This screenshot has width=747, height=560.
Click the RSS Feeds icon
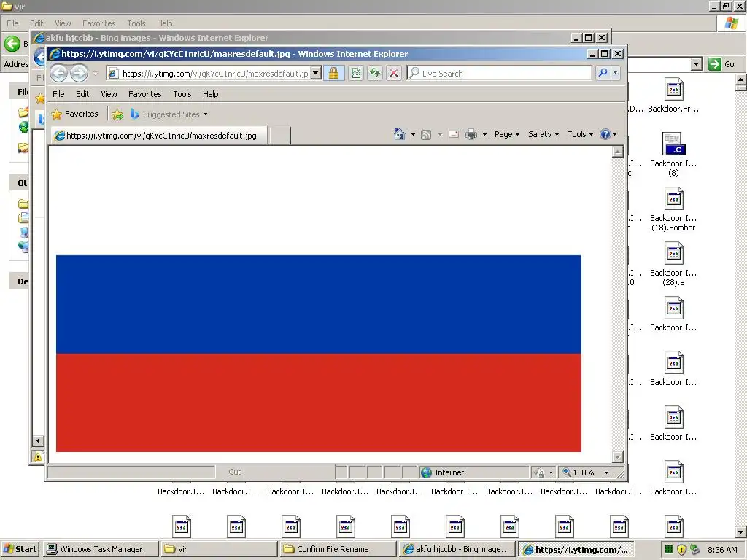click(426, 135)
